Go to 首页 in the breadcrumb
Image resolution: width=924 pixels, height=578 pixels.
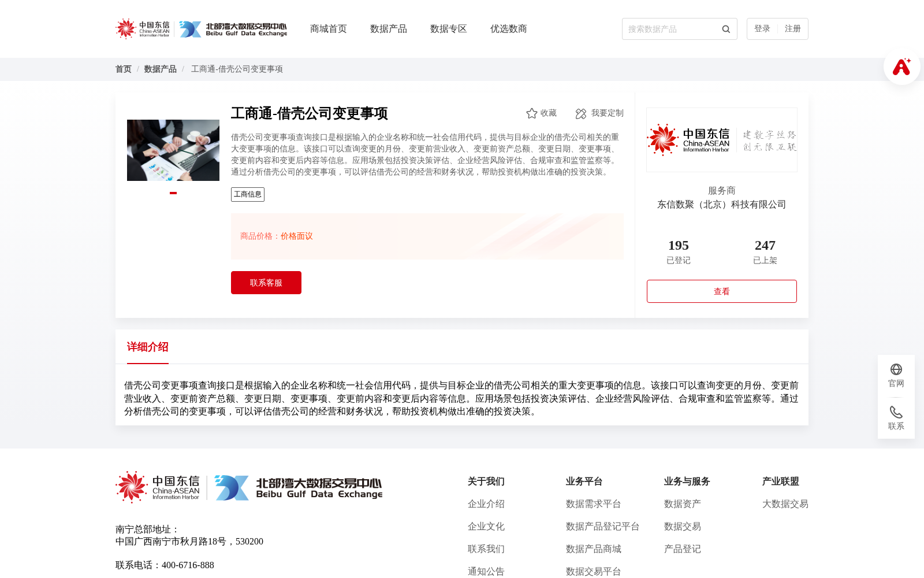click(x=124, y=69)
